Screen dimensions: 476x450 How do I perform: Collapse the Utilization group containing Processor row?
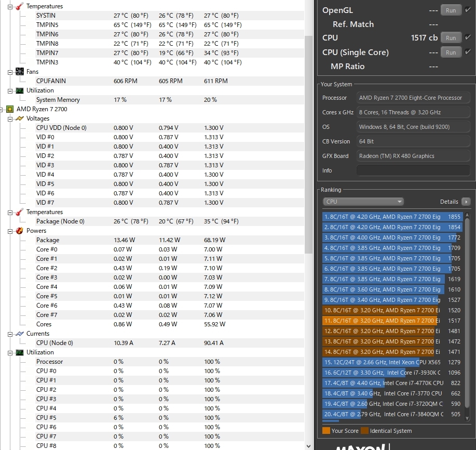tap(10, 353)
